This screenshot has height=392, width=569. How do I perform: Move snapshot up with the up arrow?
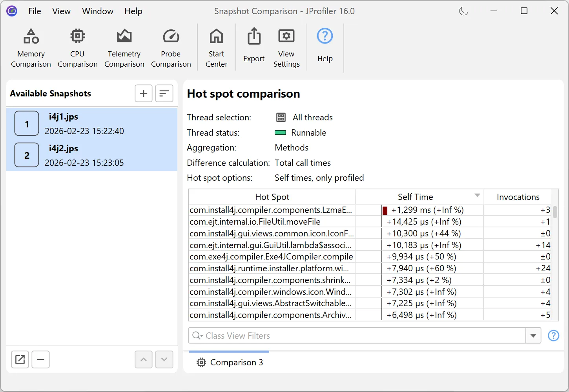pyautogui.click(x=143, y=359)
